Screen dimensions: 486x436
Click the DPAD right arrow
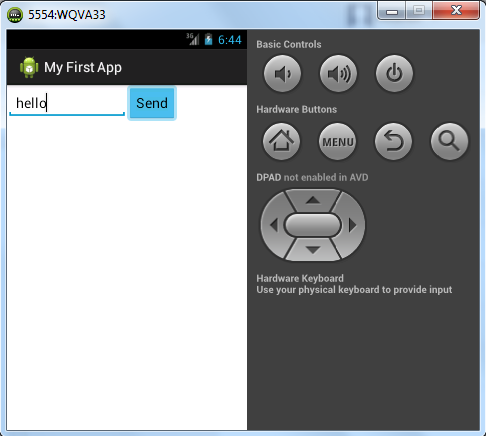(x=352, y=225)
